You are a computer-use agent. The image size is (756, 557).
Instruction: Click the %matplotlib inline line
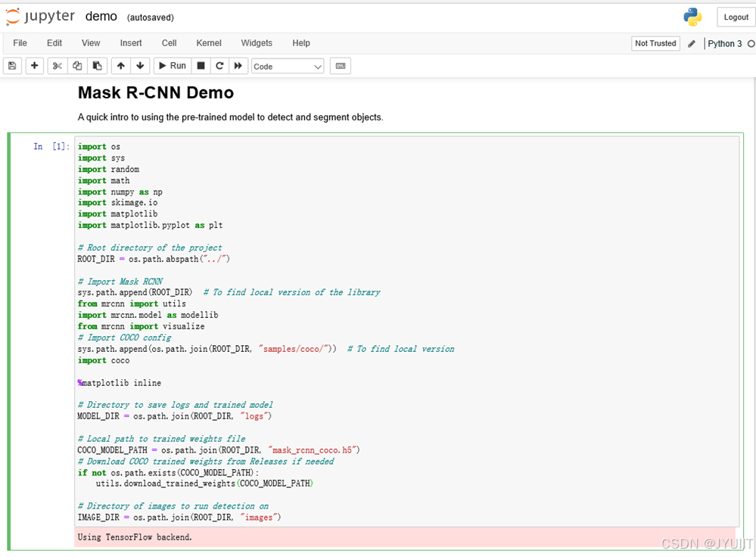(x=119, y=383)
